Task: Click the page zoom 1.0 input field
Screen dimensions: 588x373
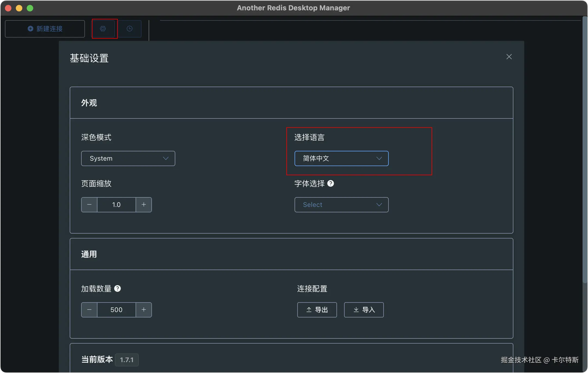Action: tap(117, 205)
